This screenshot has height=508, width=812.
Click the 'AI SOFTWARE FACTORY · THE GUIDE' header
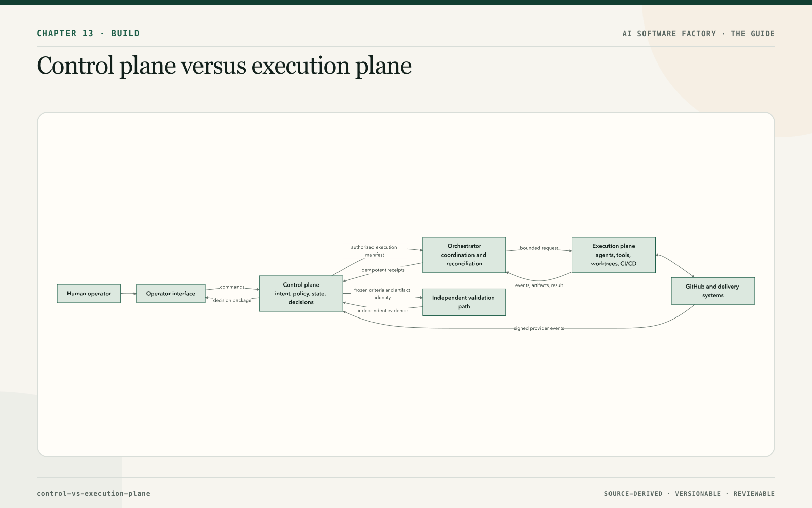(x=699, y=34)
